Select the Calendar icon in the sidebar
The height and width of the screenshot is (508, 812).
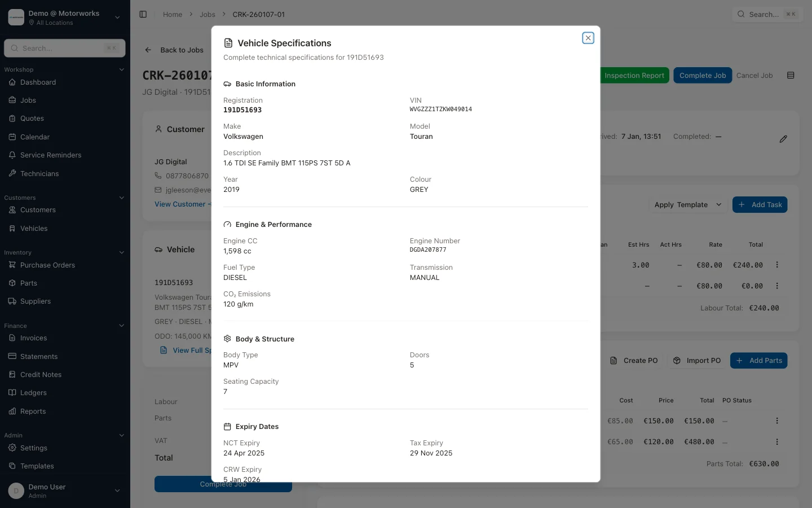(12, 137)
